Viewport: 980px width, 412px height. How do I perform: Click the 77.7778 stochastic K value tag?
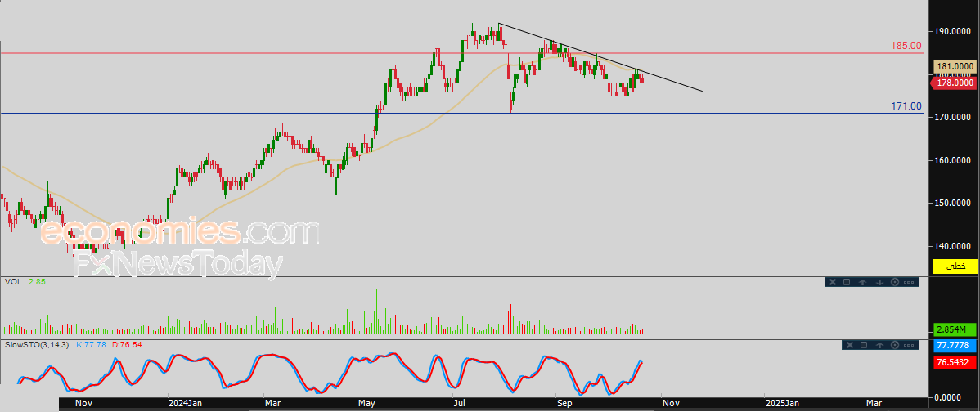coord(955,345)
